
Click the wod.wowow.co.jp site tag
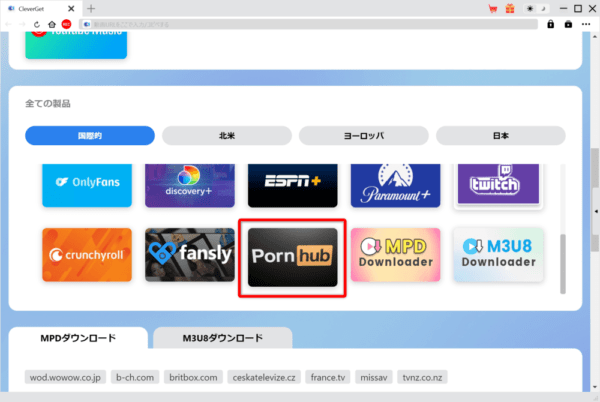[65, 377]
